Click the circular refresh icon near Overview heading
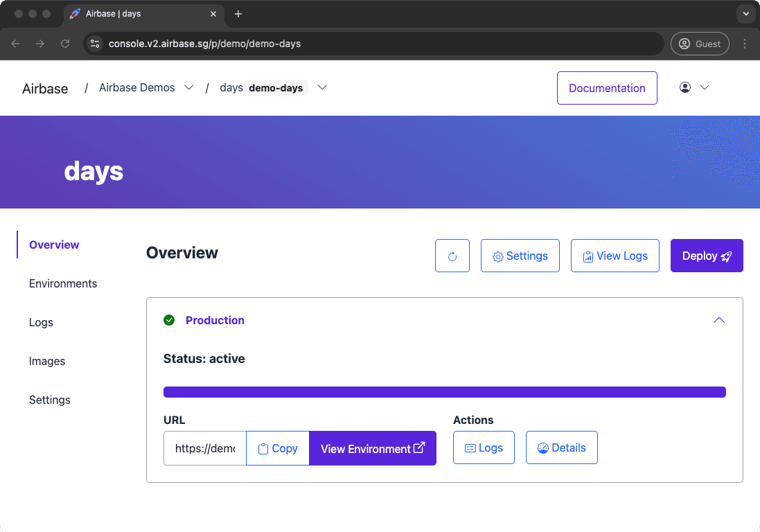The image size is (760, 532). tap(452, 256)
